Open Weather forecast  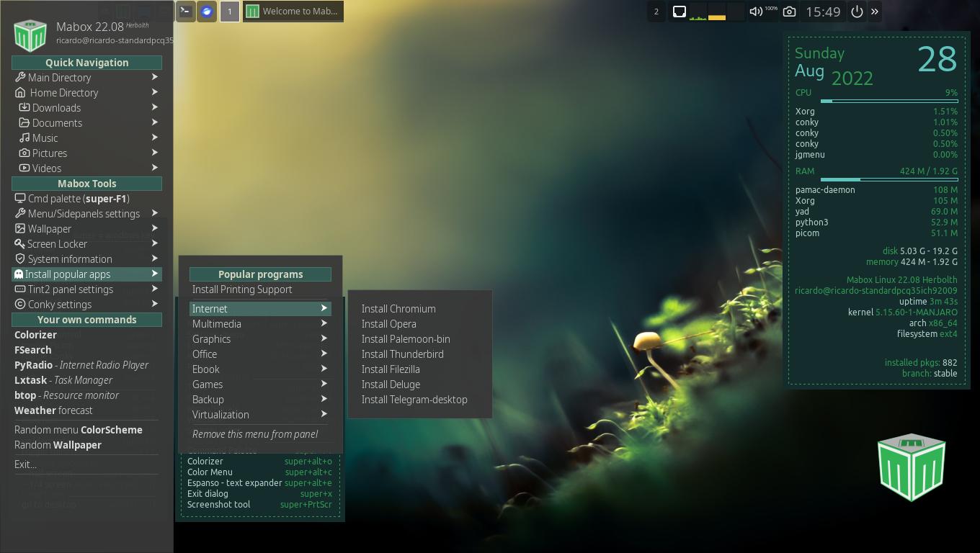point(86,410)
